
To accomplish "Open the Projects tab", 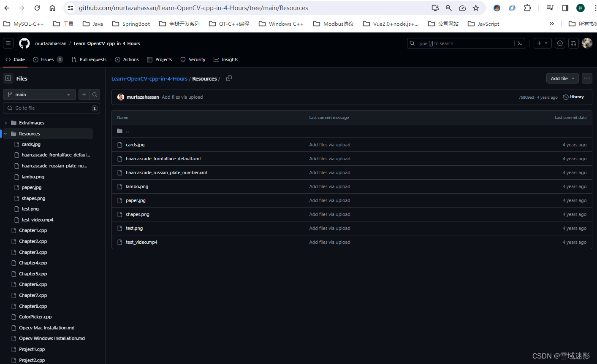I will tap(160, 59).
